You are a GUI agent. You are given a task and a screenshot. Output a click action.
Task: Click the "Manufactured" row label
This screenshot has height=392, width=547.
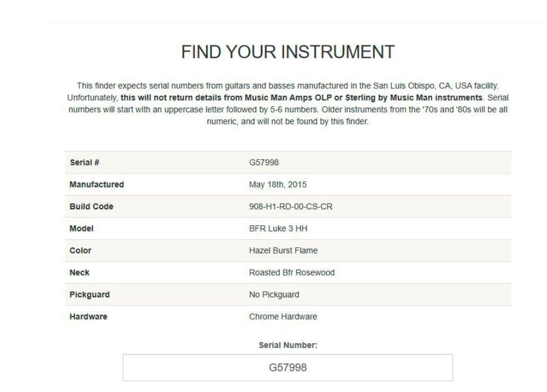point(96,184)
